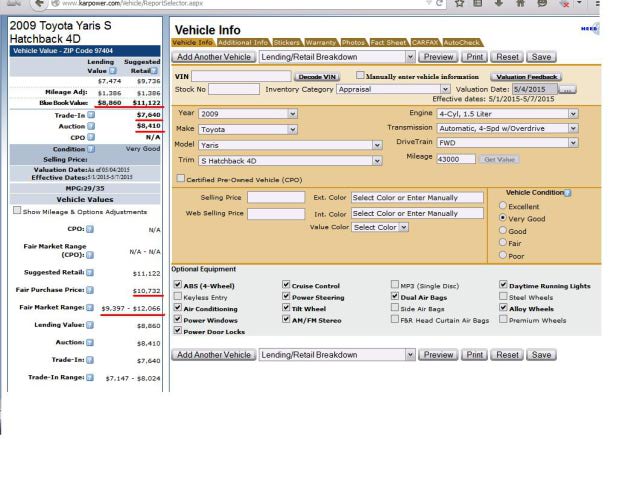This screenshot has width=640, height=480.
Task: Click the browser downloads arrow icon
Action: pos(499,3)
